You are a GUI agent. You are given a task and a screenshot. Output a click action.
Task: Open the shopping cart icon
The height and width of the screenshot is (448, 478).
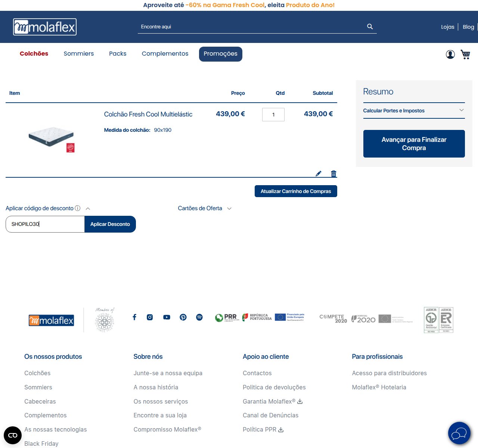(x=465, y=55)
